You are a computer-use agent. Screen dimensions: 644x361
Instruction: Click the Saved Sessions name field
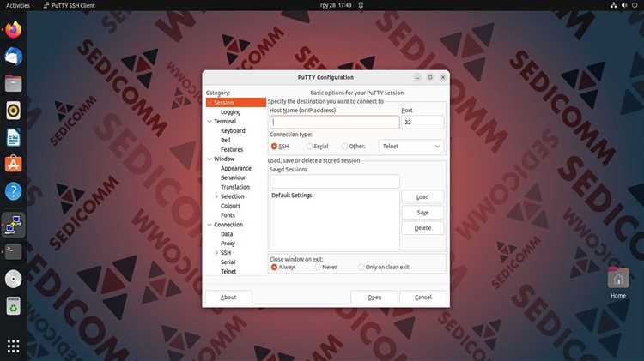tap(334, 181)
